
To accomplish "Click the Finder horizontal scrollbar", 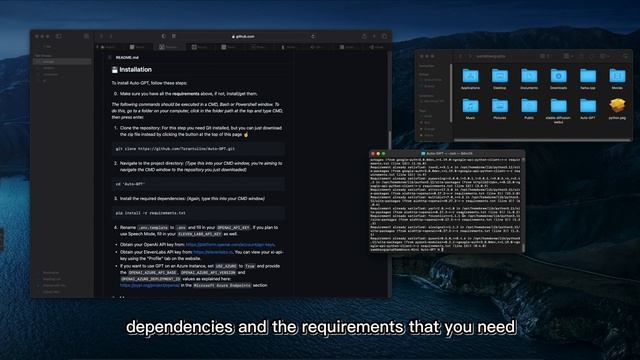I will tap(543, 140).
